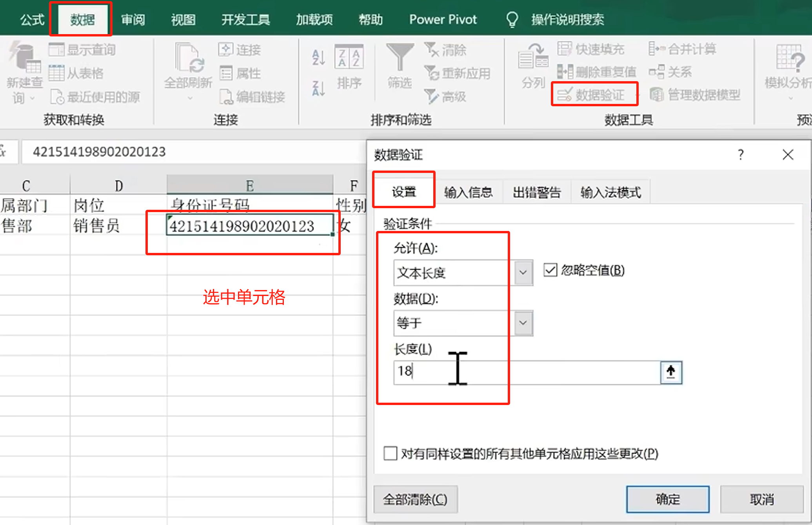Check apply changes to other cells box

coord(390,453)
